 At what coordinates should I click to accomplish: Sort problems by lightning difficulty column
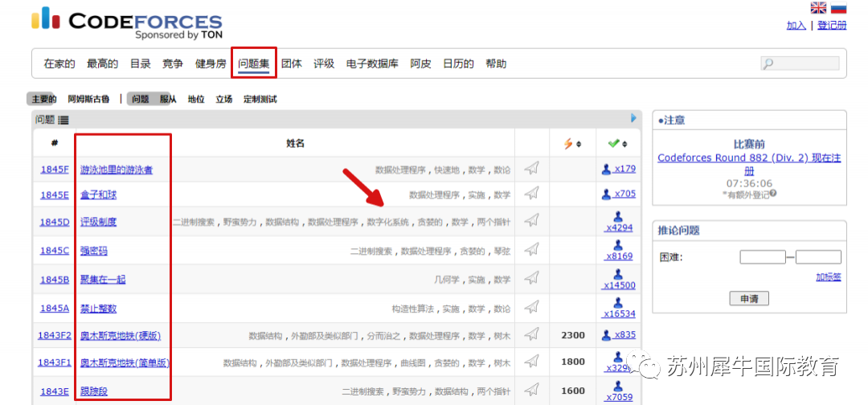(572, 144)
